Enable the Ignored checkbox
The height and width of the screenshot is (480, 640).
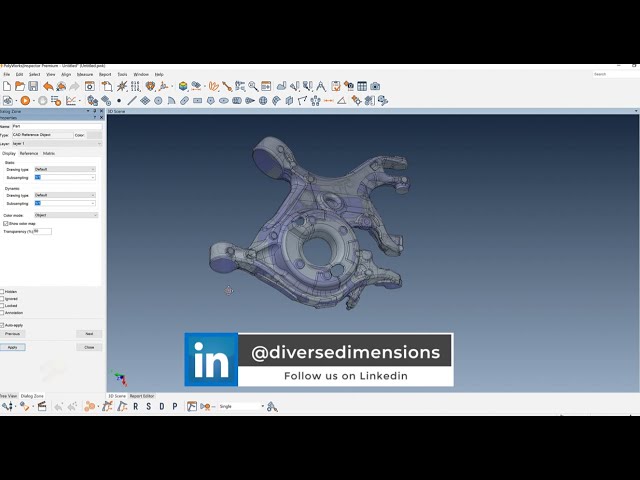[2, 299]
